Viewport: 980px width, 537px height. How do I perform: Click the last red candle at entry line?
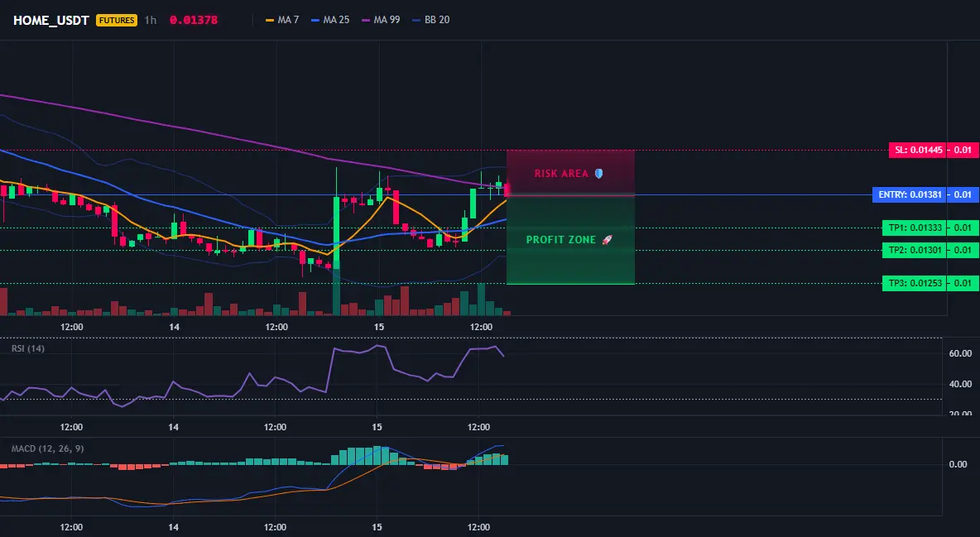click(x=507, y=189)
